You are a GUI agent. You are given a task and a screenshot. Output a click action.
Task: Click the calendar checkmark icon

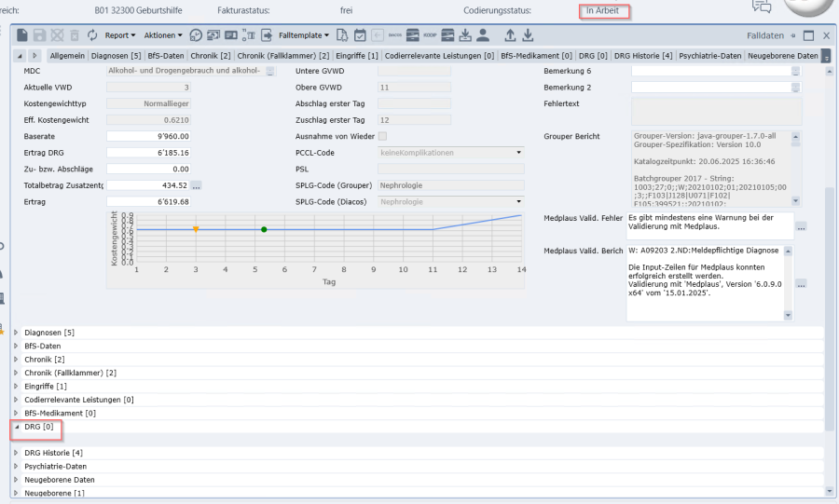360,35
